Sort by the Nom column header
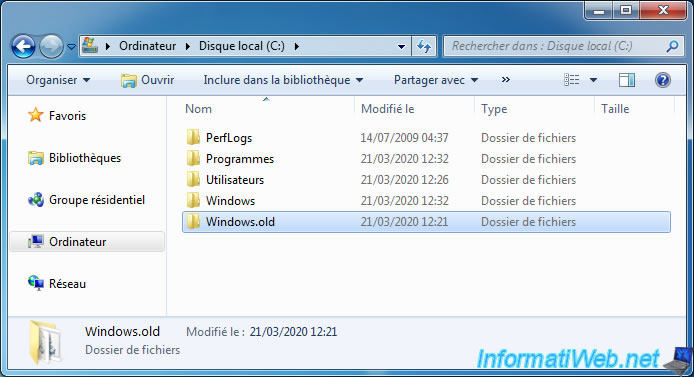Screen dimensions: 694x377 tap(198, 109)
